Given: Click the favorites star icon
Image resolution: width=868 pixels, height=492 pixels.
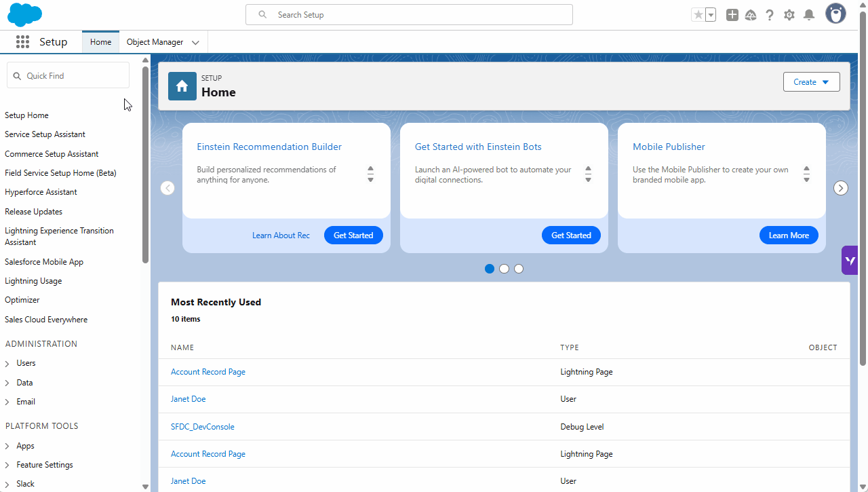Looking at the screenshot, I should 698,15.
